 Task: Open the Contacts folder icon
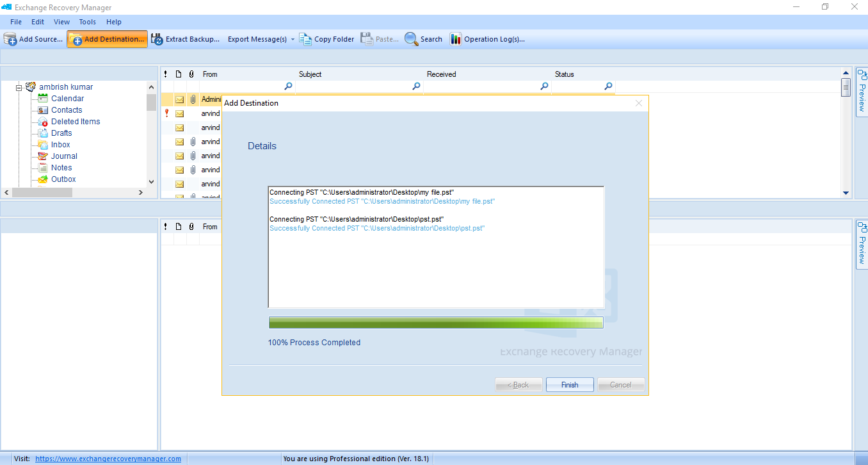43,110
